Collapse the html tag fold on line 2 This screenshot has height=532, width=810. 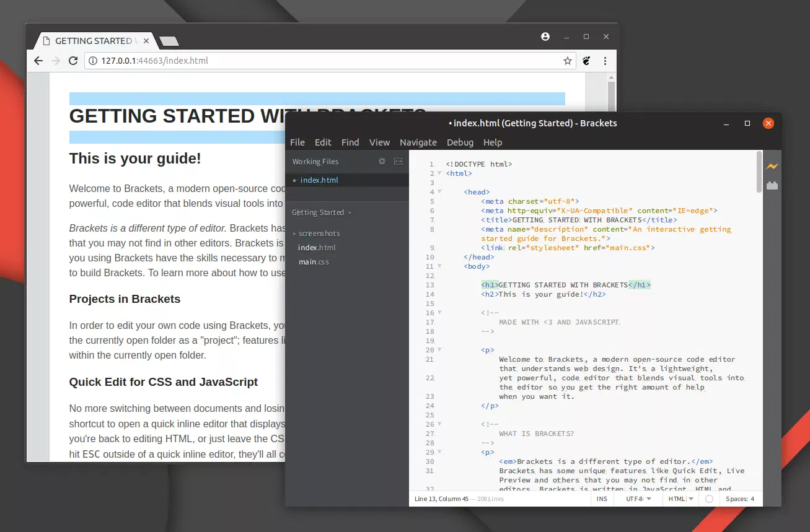tap(439, 173)
